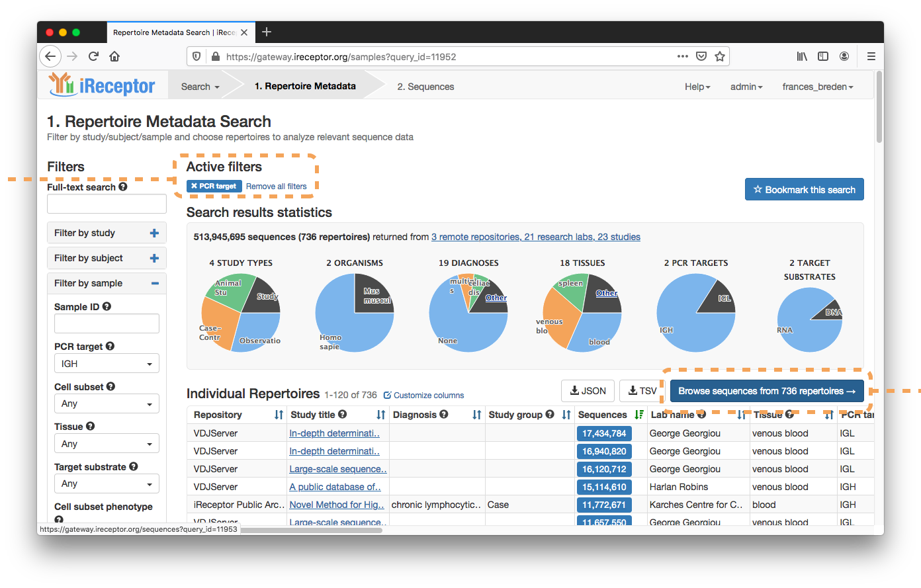
Task: Sort table by Sequences column
Action: click(x=638, y=415)
